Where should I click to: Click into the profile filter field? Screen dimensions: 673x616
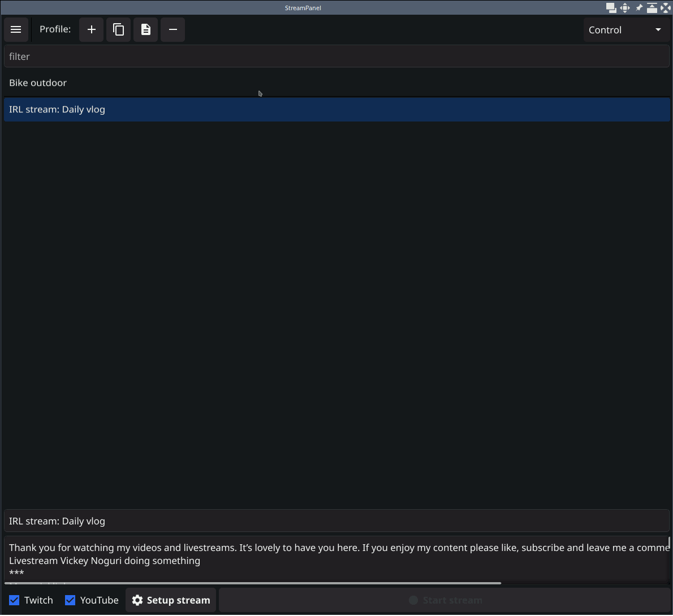pyautogui.click(x=336, y=56)
